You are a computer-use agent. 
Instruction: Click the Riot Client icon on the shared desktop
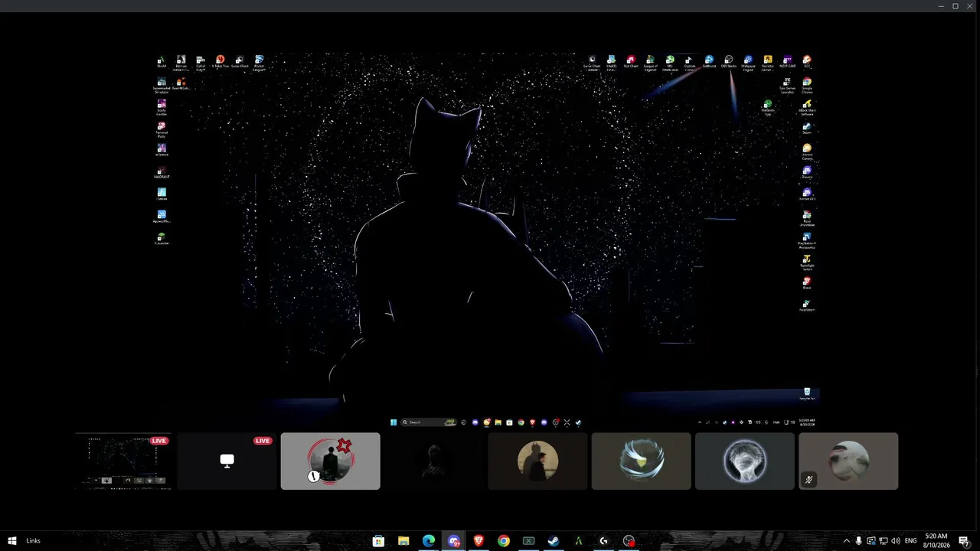tap(631, 61)
